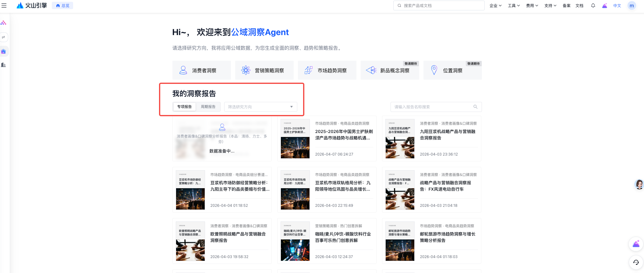Click the 总览 overview button

(62, 5)
